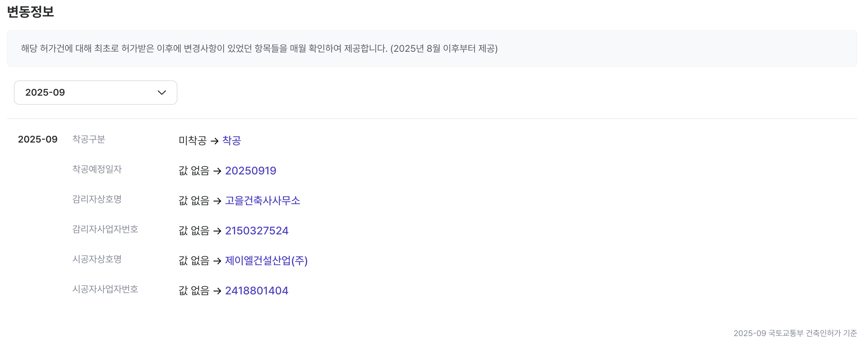This screenshot has width=868, height=350.
Task: Click the arrow icon in the 감리자상호명 row
Action: click(x=217, y=201)
